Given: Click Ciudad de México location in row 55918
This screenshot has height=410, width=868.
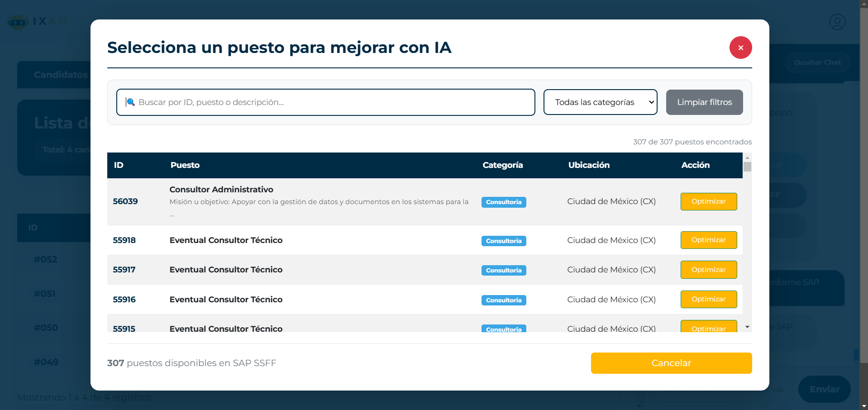Looking at the screenshot, I should click(611, 240).
